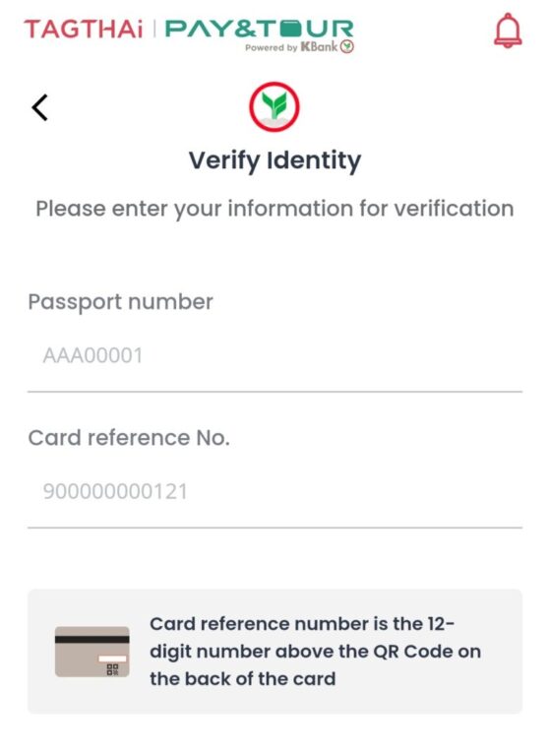550x756 pixels.
Task: Click the KBank green leaf logo
Action: pyautogui.click(x=275, y=106)
